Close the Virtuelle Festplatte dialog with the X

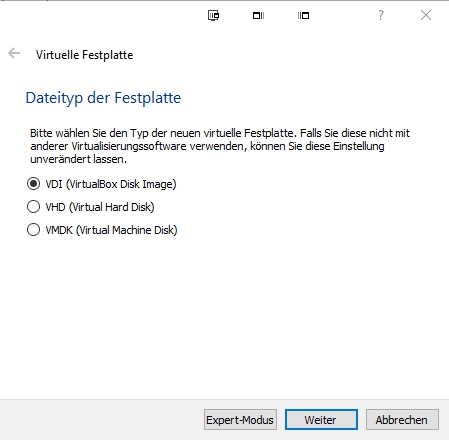click(426, 15)
